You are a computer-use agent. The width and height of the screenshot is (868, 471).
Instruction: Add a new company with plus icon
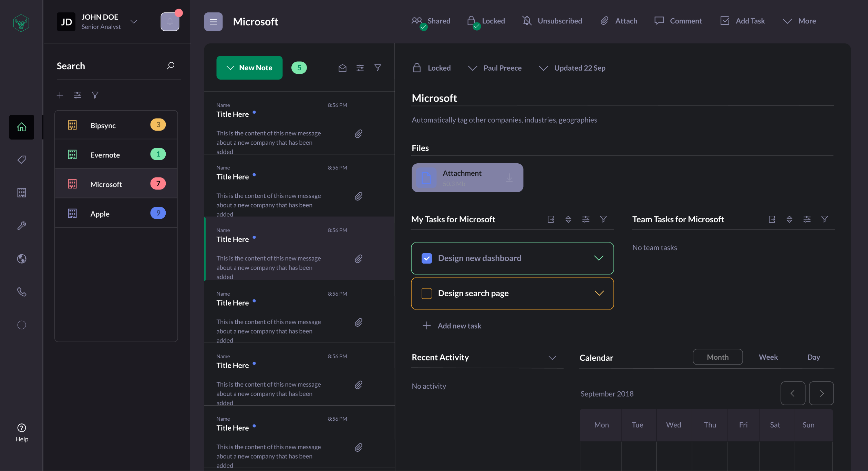pos(60,95)
